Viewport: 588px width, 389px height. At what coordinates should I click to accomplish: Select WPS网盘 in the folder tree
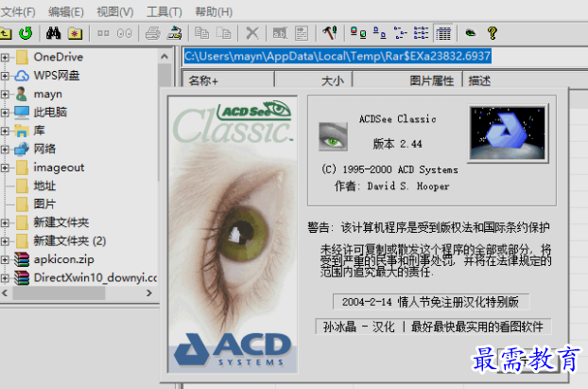pyautogui.click(x=57, y=76)
